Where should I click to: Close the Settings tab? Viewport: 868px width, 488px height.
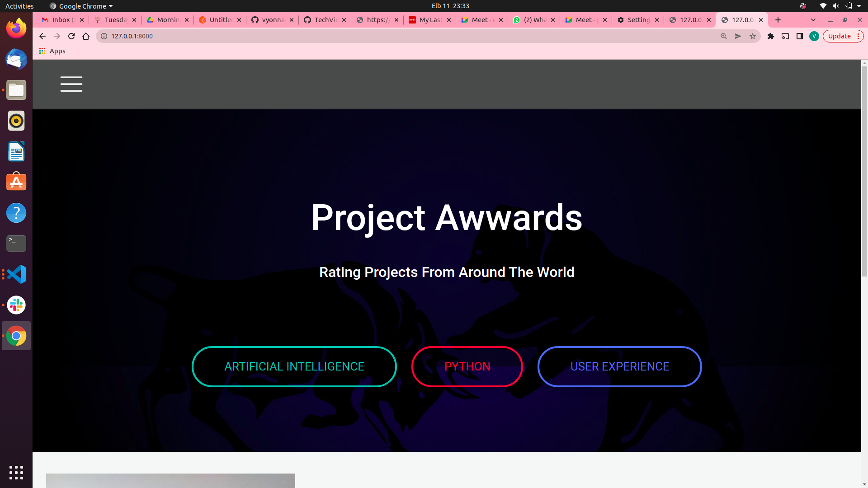tap(657, 20)
